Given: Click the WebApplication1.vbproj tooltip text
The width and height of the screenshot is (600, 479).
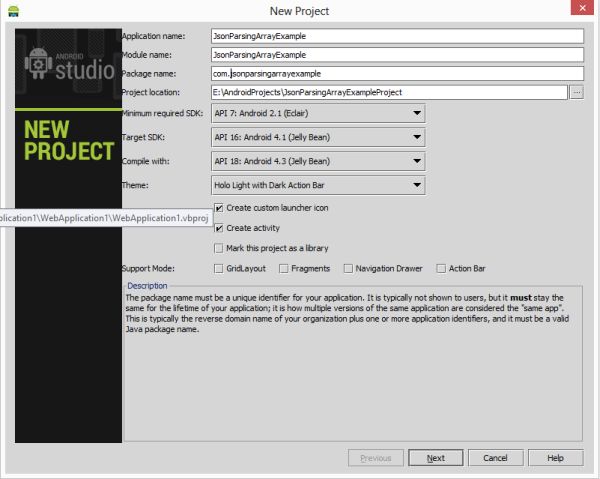Looking at the screenshot, I should tap(104, 218).
